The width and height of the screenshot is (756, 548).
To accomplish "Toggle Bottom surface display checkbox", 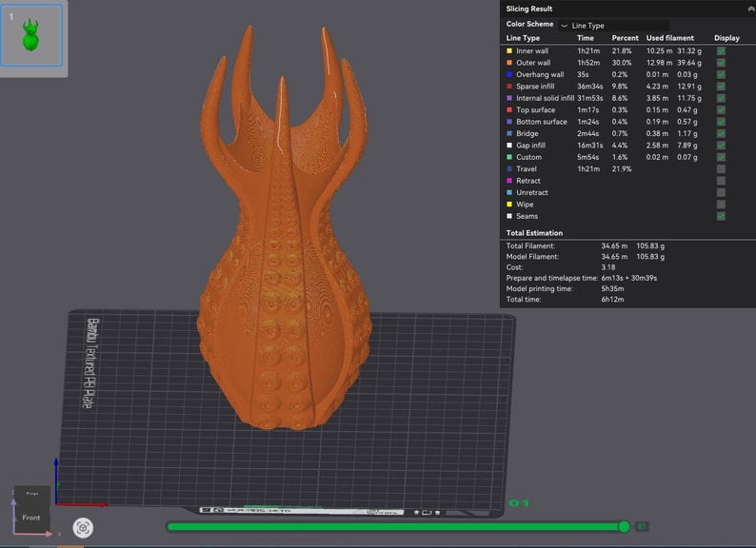I will [x=721, y=122].
